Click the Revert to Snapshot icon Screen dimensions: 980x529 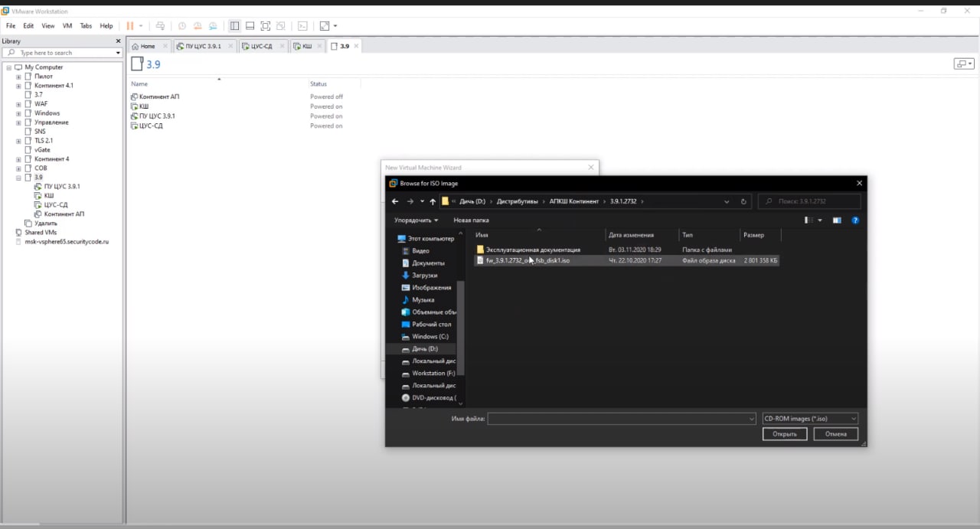[x=198, y=26]
